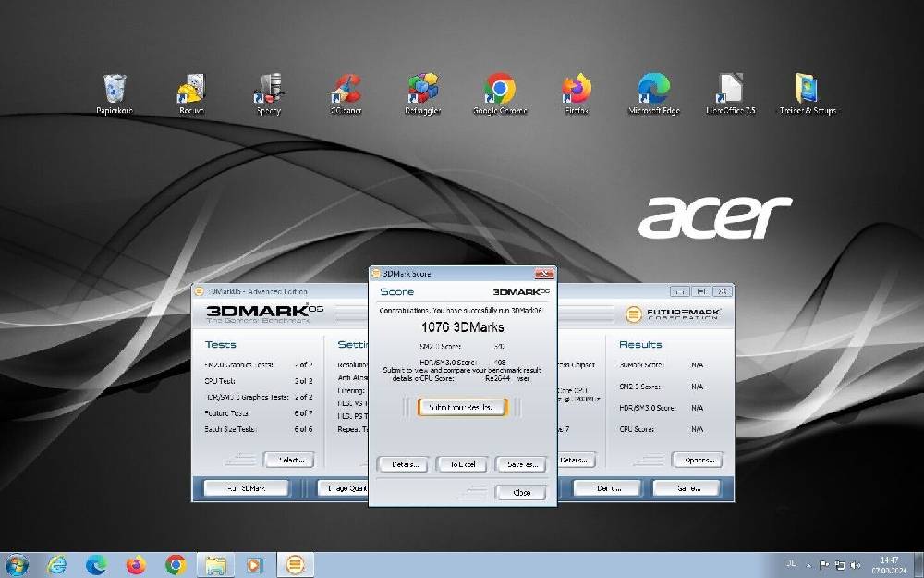Open the volume speaker tray icon

pyautogui.click(x=856, y=565)
